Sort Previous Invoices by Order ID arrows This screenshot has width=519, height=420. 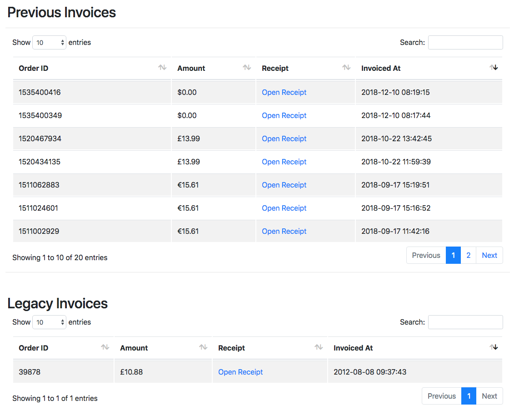pyautogui.click(x=162, y=68)
